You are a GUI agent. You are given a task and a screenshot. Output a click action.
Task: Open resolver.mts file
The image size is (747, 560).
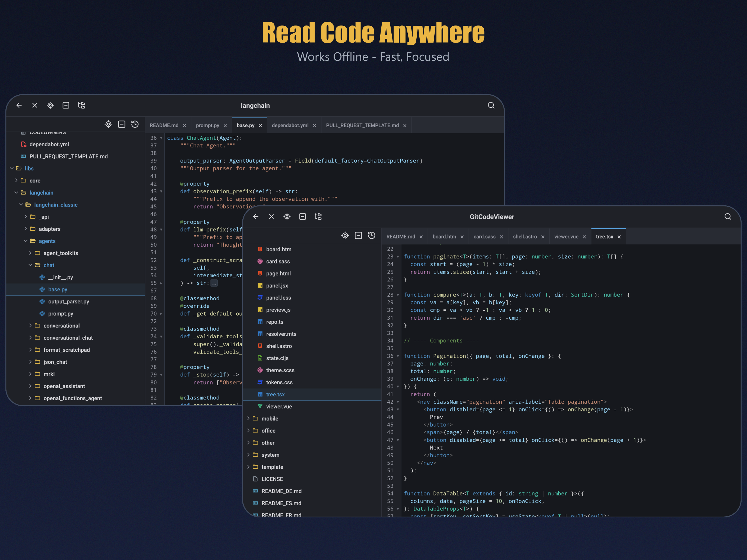[x=312, y=334]
